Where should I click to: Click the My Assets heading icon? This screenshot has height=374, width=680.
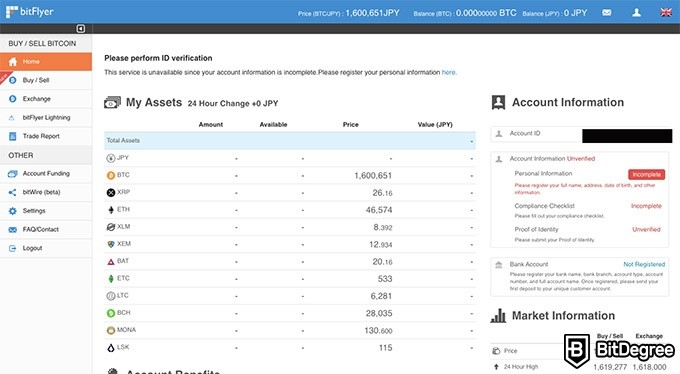coord(112,102)
